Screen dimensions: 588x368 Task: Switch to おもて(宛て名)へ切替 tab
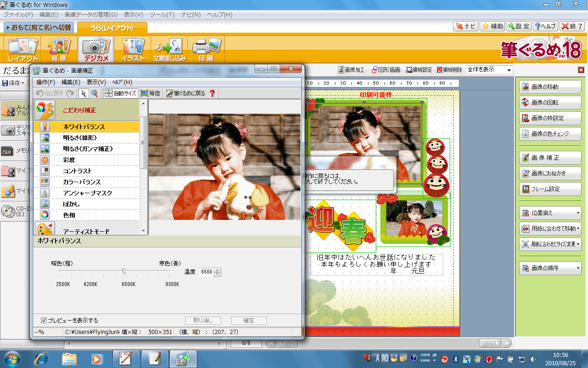pos(39,28)
